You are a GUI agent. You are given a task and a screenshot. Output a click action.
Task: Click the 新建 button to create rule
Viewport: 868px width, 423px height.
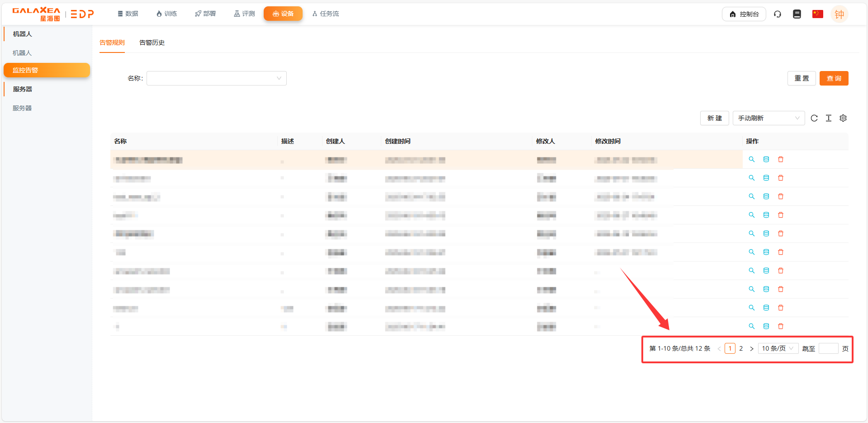tap(714, 118)
